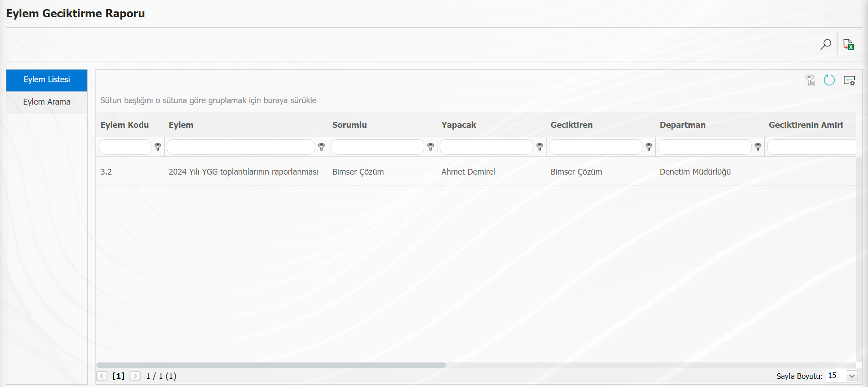Clear all grid filters icon
The image size is (868, 387).
[810, 80]
